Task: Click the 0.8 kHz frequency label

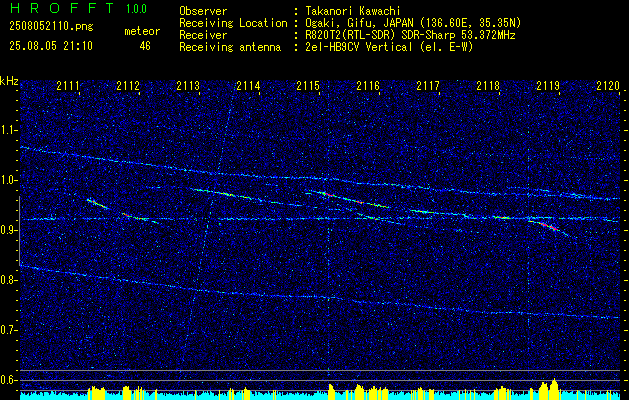Action: (x=8, y=280)
